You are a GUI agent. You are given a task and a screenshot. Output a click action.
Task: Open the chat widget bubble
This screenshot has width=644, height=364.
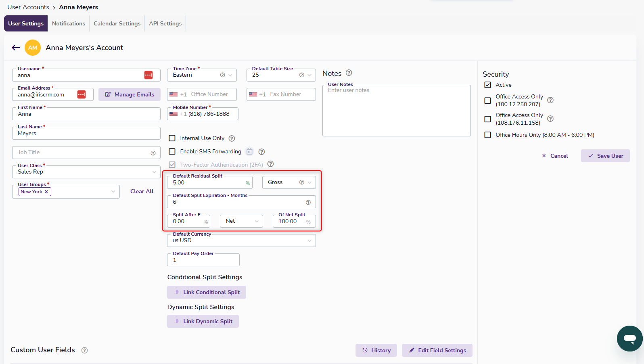coord(630,339)
